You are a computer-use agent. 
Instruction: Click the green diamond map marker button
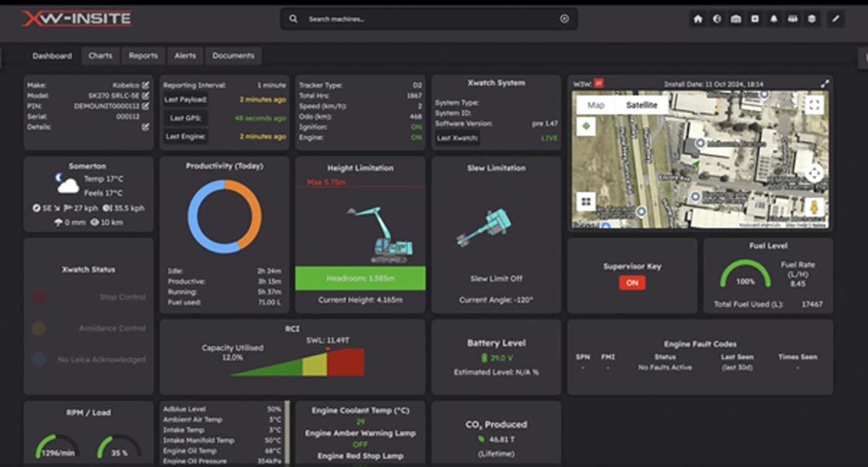585,126
